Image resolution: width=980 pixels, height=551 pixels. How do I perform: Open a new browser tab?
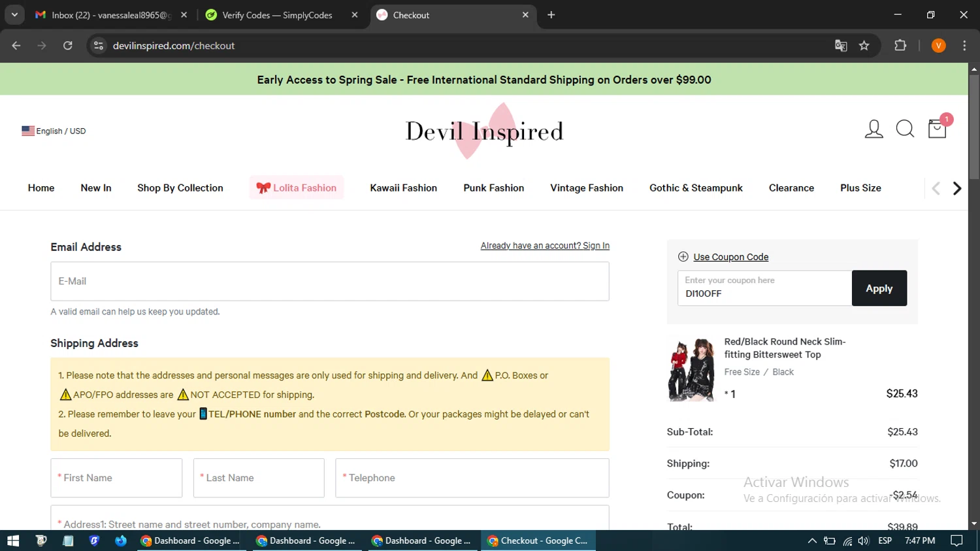(551, 15)
